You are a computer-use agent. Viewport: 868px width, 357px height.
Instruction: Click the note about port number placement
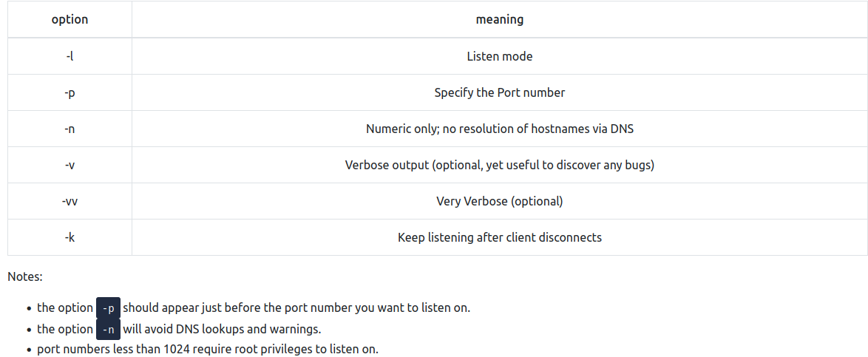coord(296,307)
